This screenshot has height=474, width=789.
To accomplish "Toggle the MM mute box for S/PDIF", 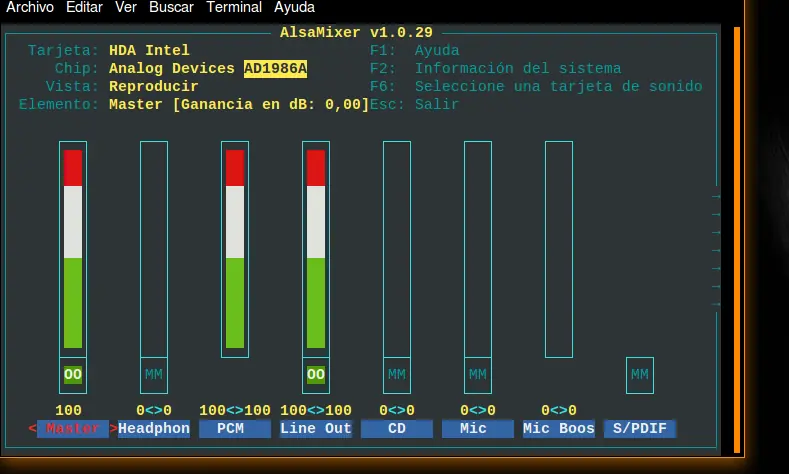I will pyautogui.click(x=640, y=374).
